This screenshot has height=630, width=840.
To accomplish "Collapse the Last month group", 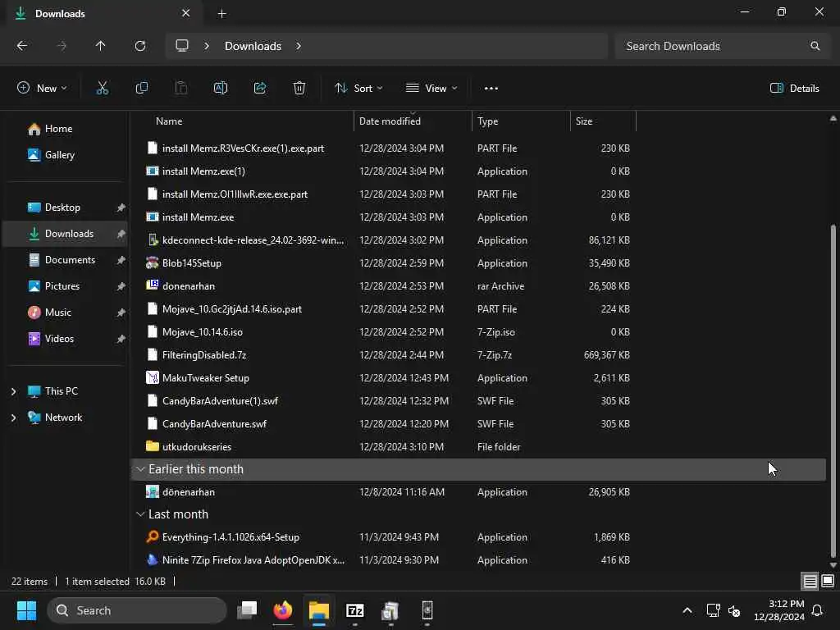I will click(x=140, y=514).
